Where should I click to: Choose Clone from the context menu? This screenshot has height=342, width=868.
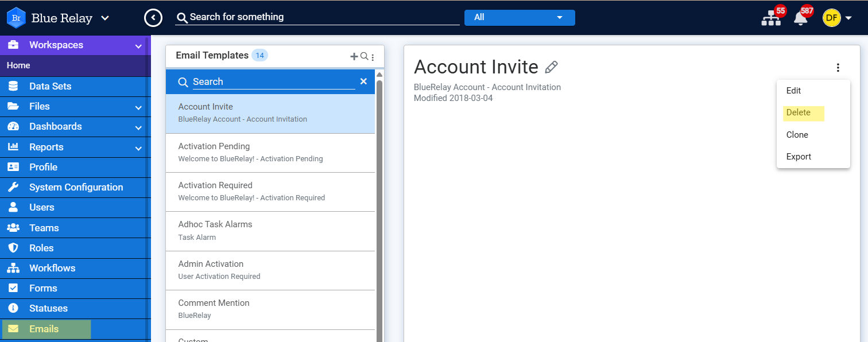(813, 135)
